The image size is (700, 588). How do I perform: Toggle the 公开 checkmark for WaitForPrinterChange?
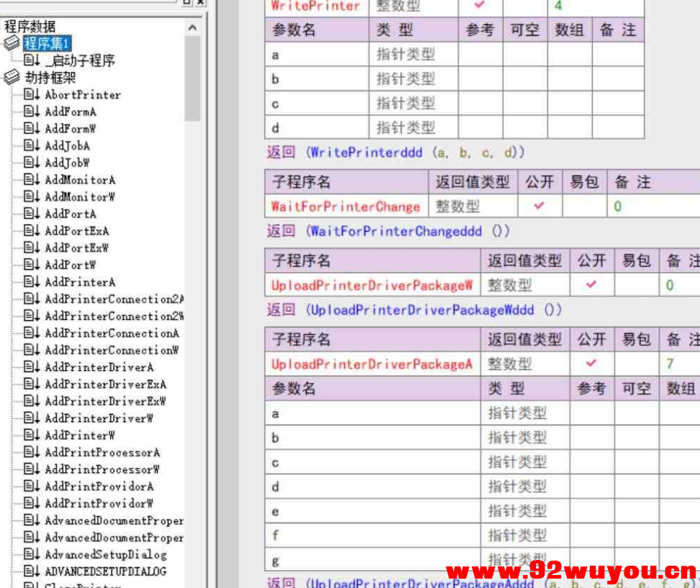540,207
